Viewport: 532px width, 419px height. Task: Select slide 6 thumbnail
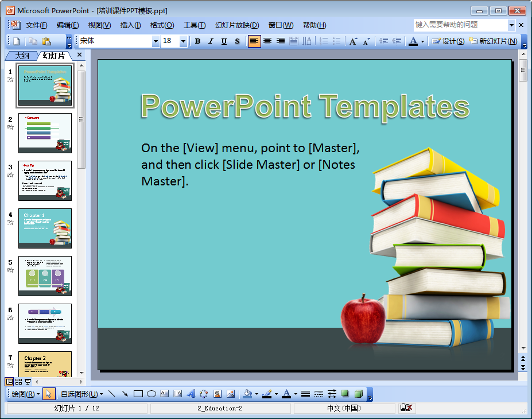click(45, 324)
